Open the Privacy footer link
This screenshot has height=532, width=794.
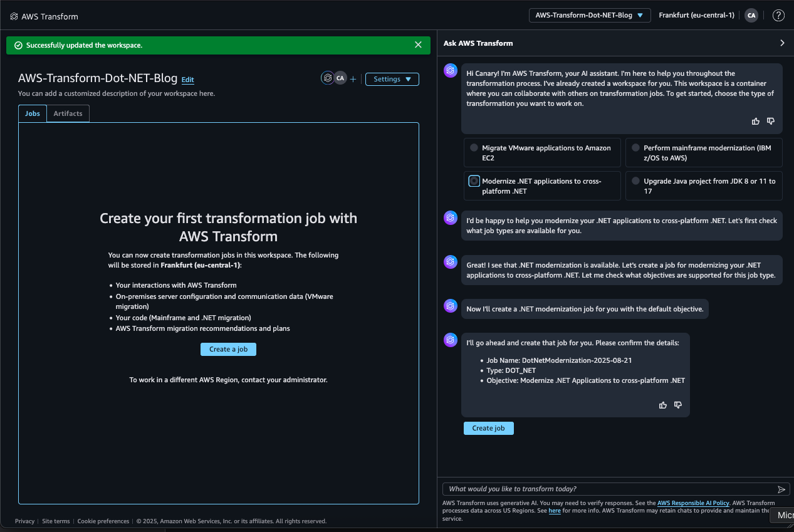(25, 521)
